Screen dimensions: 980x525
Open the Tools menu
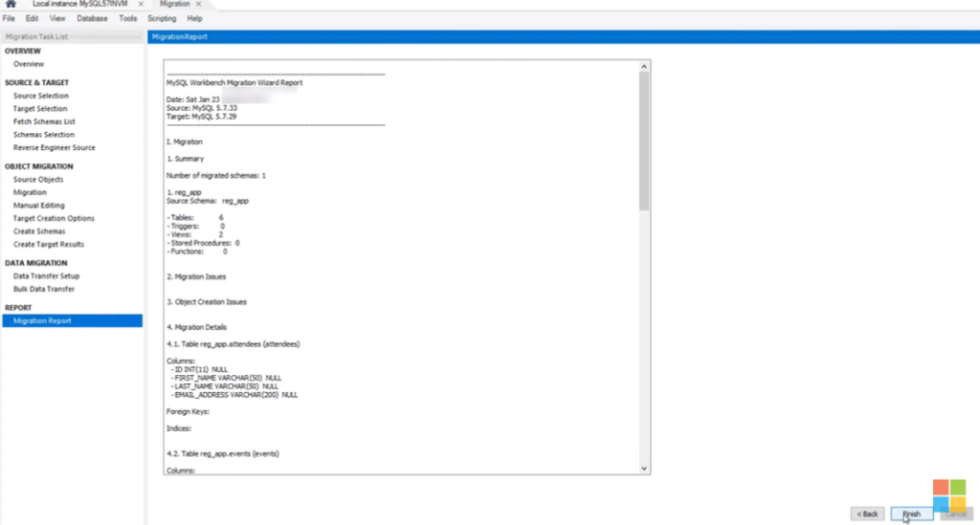(127, 19)
